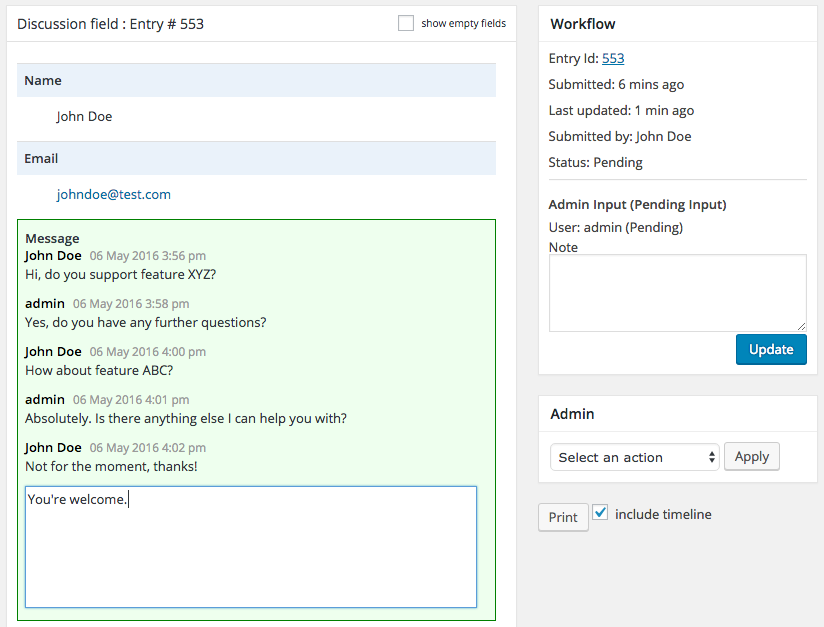Focus the Note text area
This screenshot has height=627, width=824.
coord(677,292)
